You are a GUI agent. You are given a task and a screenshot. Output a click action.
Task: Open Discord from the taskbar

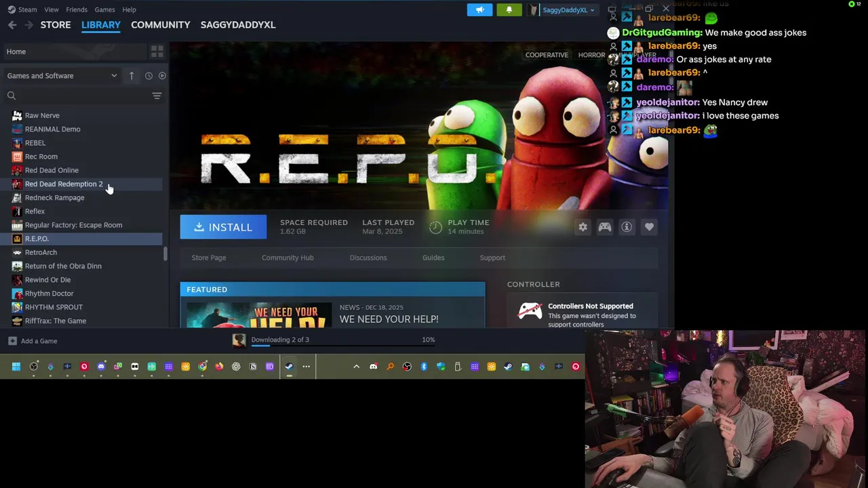pyautogui.click(x=101, y=367)
